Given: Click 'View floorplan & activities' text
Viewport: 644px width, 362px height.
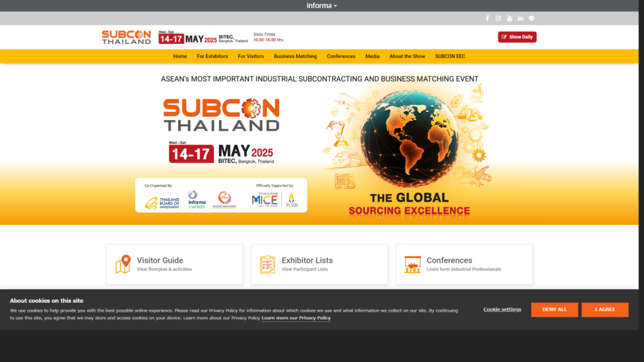Looking at the screenshot, I should coord(164,269).
